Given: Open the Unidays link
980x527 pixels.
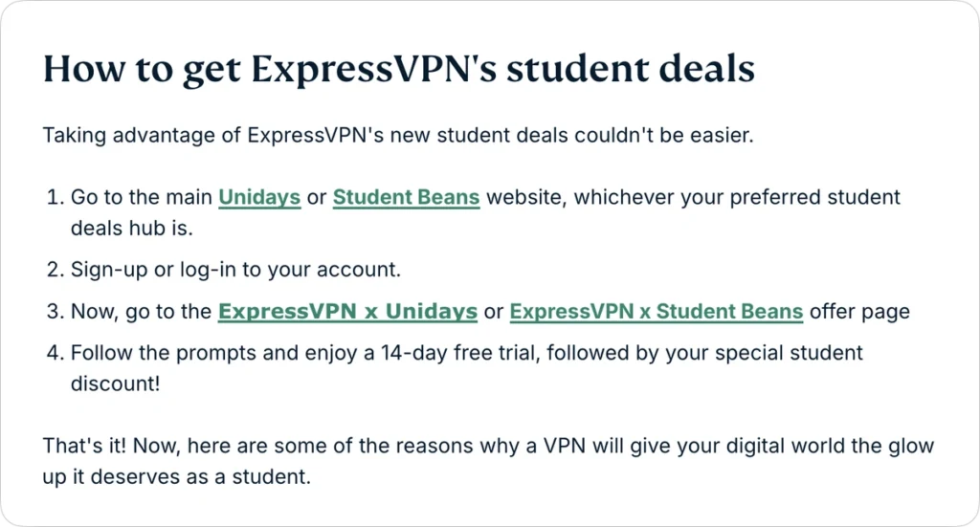Looking at the screenshot, I should click(259, 198).
